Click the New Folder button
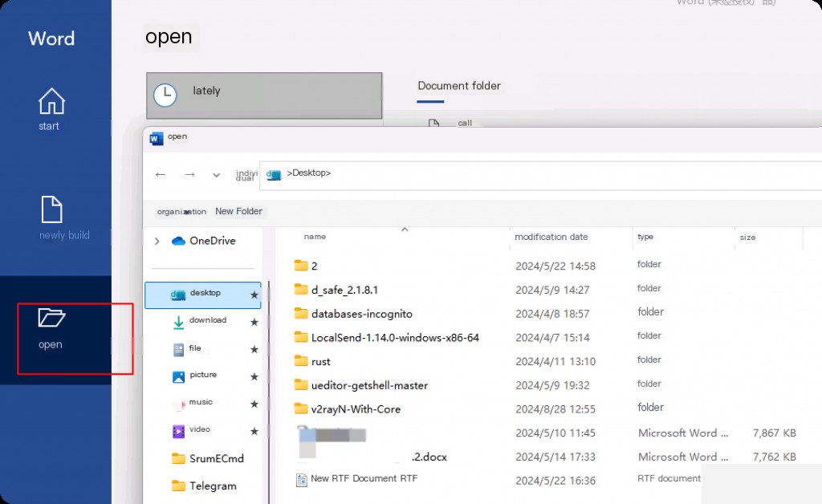The width and height of the screenshot is (822, 504). (x=238, y=211)
